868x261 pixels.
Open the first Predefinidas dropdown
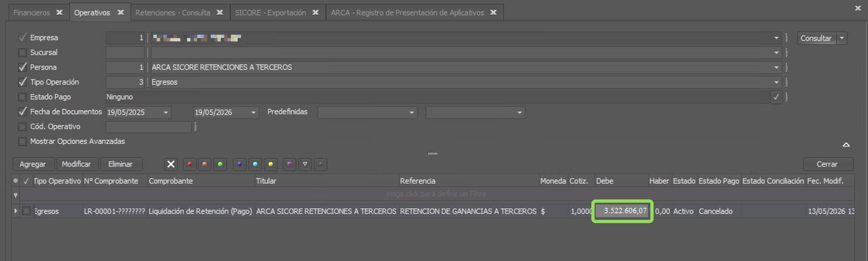(412, 112)
